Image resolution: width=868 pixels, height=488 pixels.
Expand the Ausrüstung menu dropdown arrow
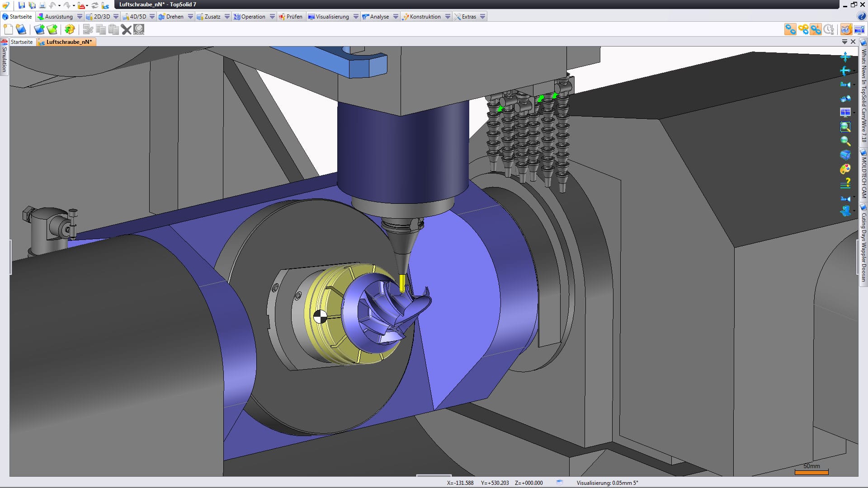coord(80,17)
